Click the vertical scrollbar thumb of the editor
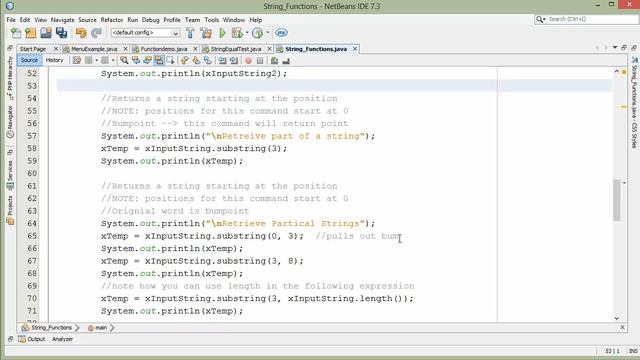Screen dimensions: 640x360 click(x=617, y=200)
